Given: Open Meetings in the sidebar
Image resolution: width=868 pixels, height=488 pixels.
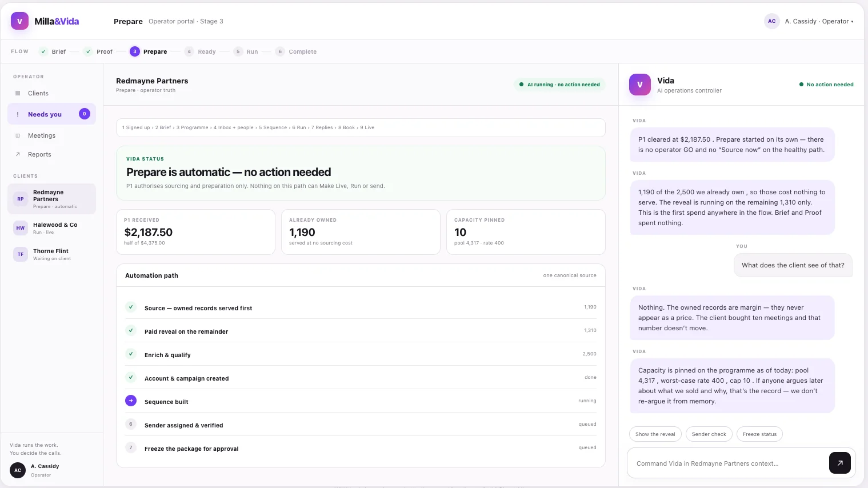Looking at the screenshot, I should coord(51,135).
